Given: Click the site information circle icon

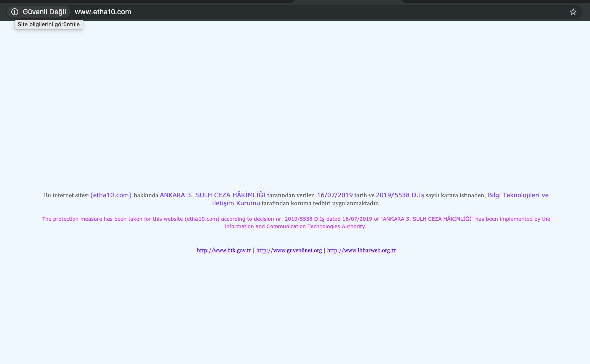Looking at the screenshot, I should 15,12.
